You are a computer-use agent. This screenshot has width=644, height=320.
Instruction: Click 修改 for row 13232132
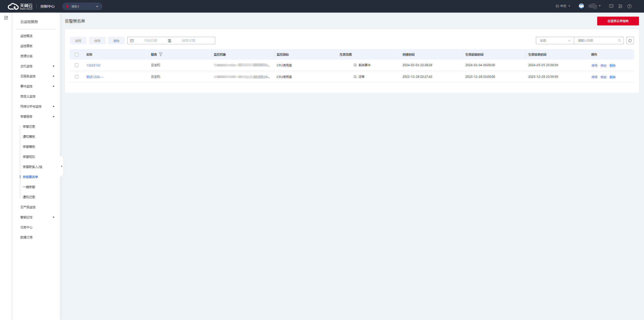click(x=603, y=66)
